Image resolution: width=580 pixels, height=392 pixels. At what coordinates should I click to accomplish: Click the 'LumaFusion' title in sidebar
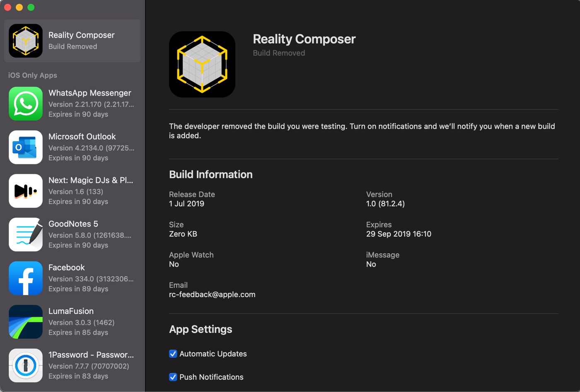(x=71, y=311)
